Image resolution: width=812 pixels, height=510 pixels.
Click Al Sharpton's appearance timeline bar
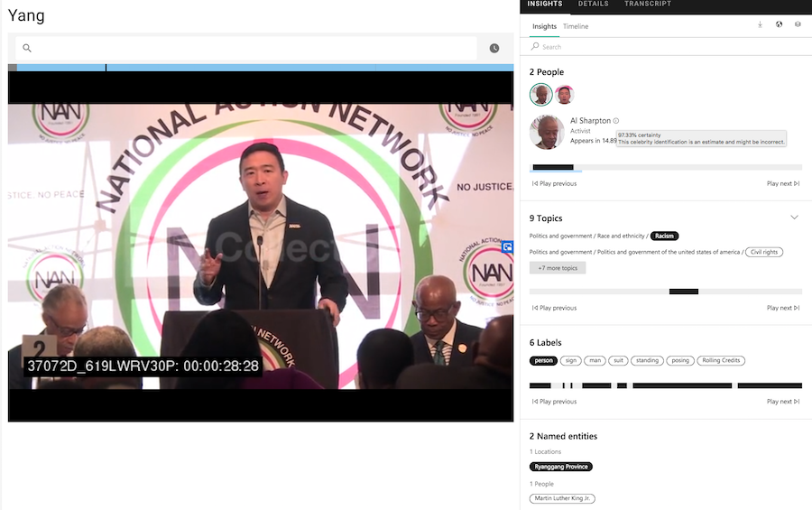point(666,167)
